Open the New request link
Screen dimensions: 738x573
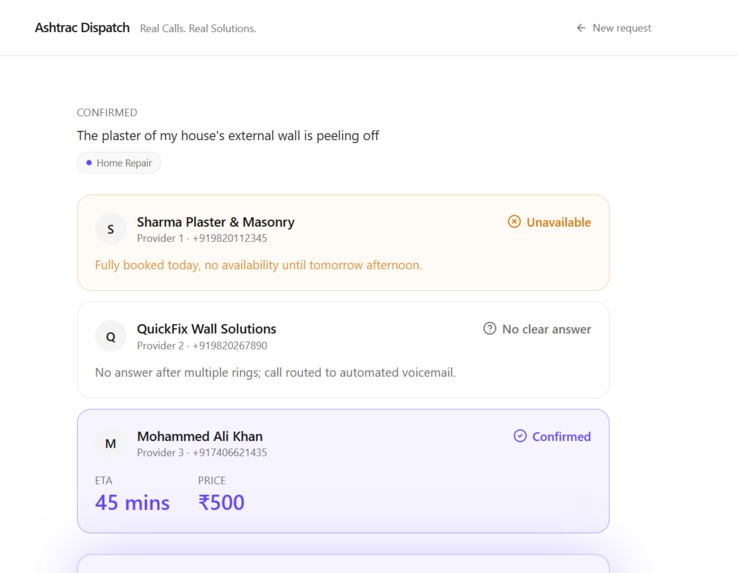(614, 28)
